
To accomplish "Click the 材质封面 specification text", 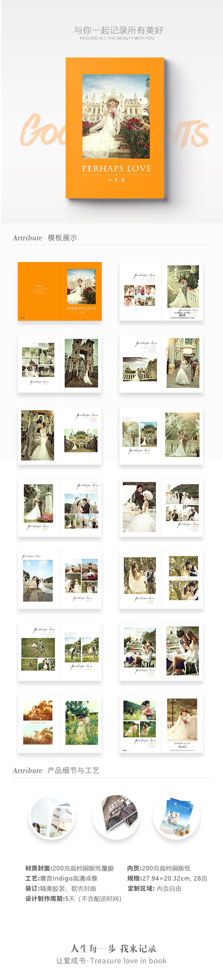I will click(x=70, y=868).
